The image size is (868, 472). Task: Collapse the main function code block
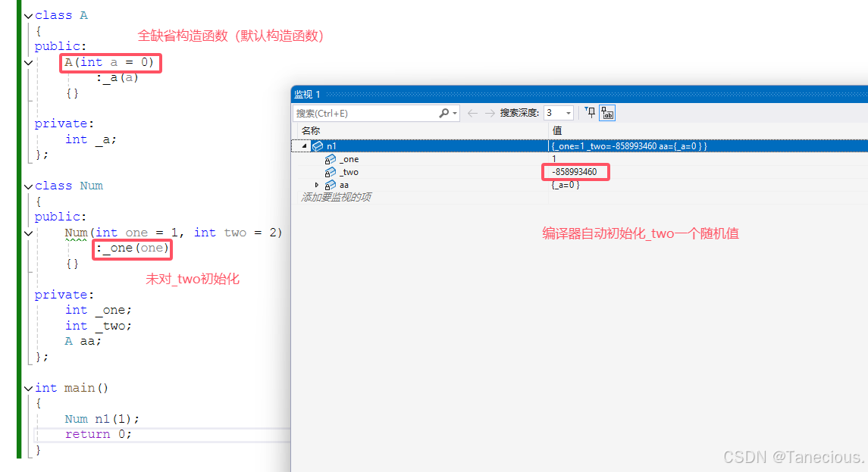coord(28,387)
